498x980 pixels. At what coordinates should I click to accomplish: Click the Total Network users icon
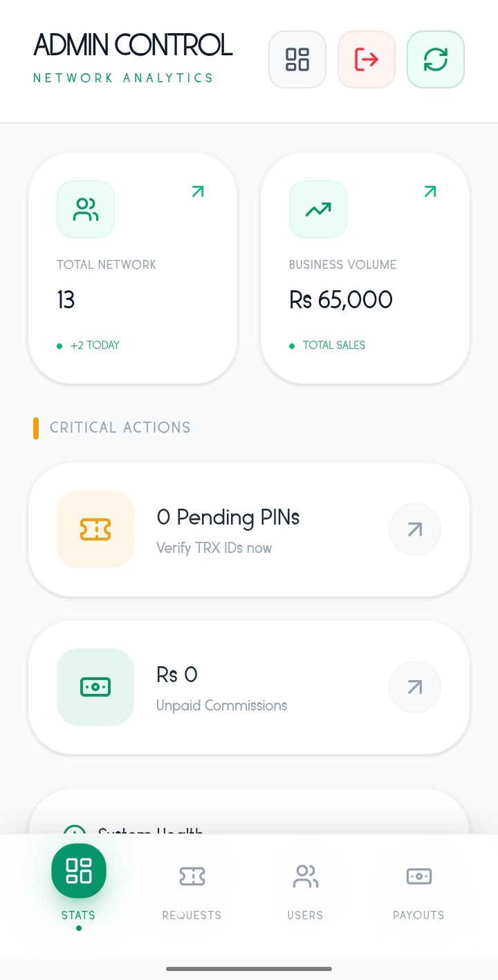click(x=86, y=209)
